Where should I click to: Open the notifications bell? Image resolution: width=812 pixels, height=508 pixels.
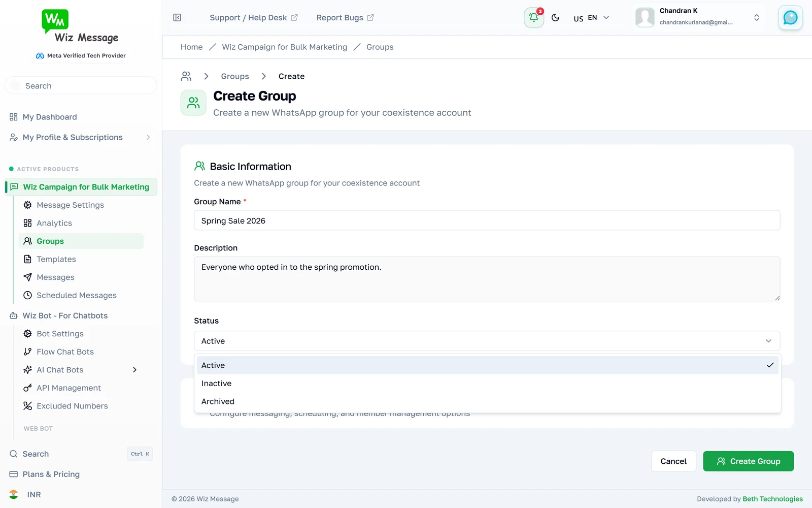pyautogui.click(x=534, y=18)
